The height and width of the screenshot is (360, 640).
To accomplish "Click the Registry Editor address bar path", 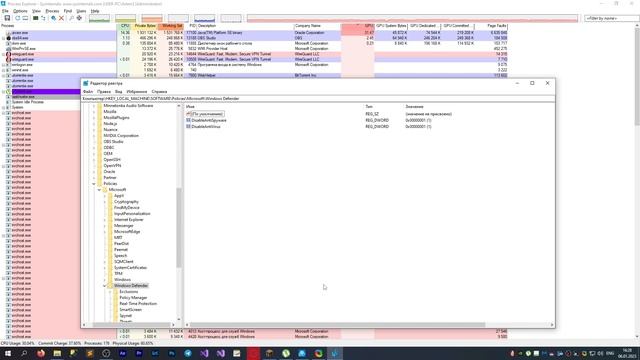I will 318,98.
